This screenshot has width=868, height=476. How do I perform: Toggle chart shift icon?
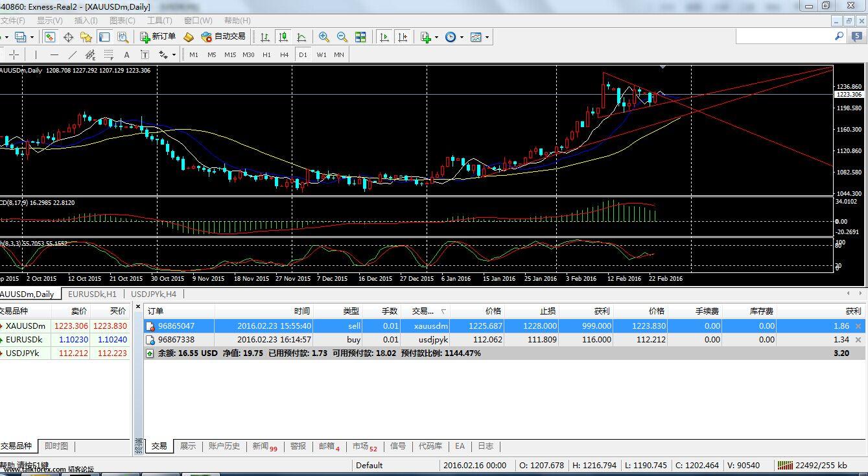click(403, 37)
